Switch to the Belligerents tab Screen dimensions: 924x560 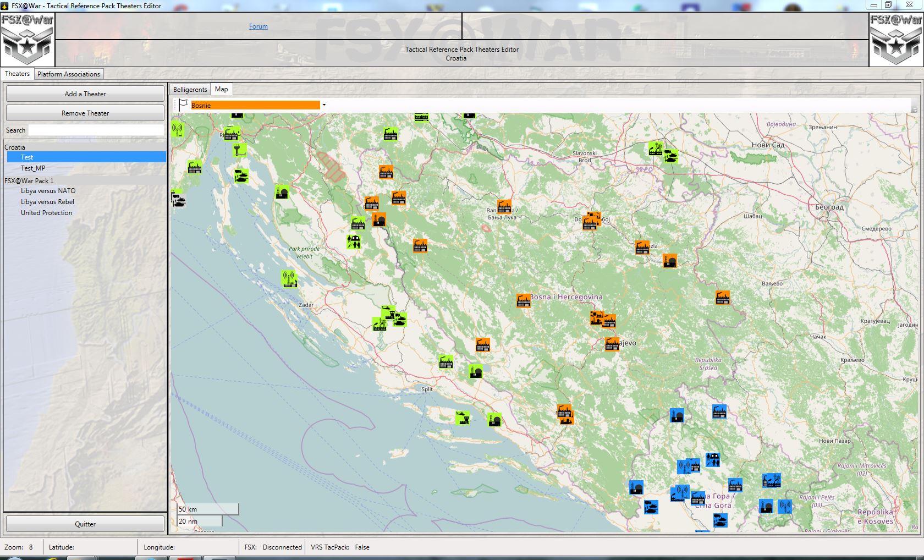(190, 90)
